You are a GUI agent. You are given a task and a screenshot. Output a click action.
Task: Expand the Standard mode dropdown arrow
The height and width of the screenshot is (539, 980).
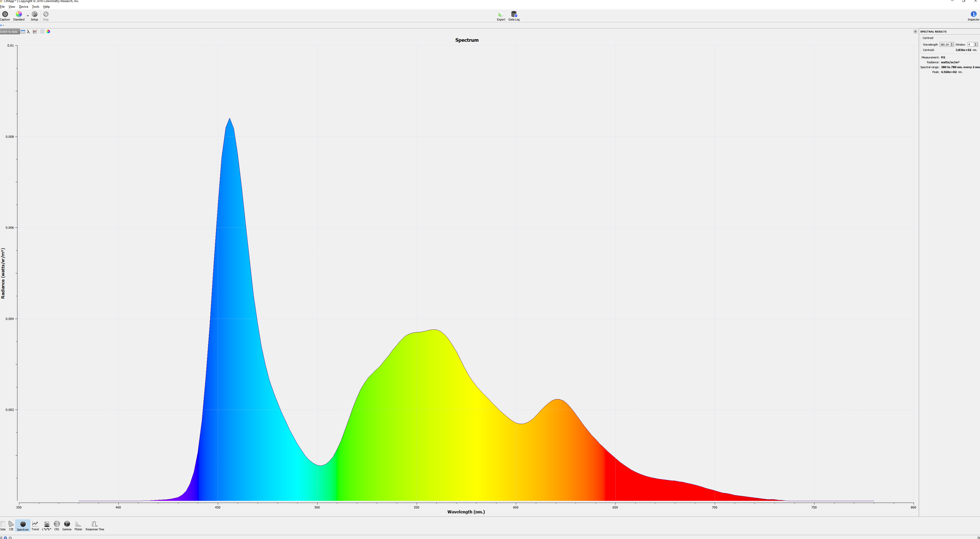[x=28, y=16]
